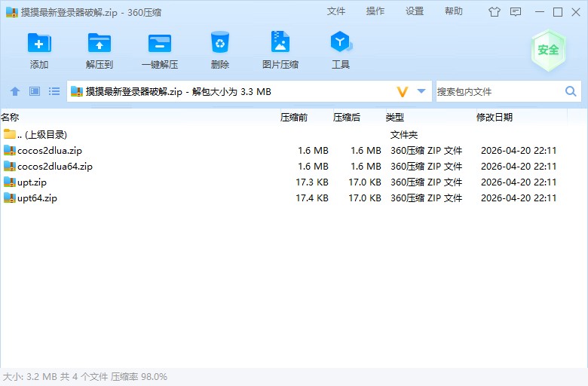This screenshot has width=588, height=386.
Task: Go up one level with the arrow icon
Action: pos(15,91)
